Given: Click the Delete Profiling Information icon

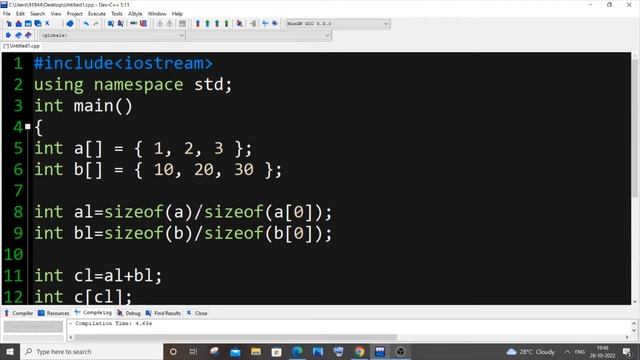Looking at the screenshot, I should (275, 24).
